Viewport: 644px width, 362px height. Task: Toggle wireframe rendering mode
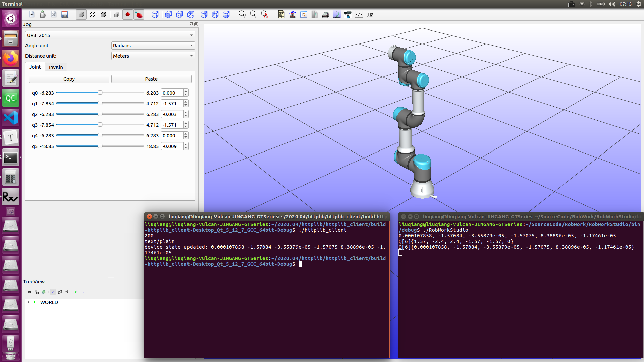coord(93,14)
